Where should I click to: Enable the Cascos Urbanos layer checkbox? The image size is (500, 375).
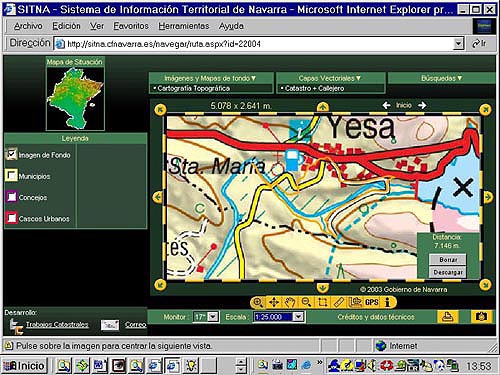[x=12, y=218]
